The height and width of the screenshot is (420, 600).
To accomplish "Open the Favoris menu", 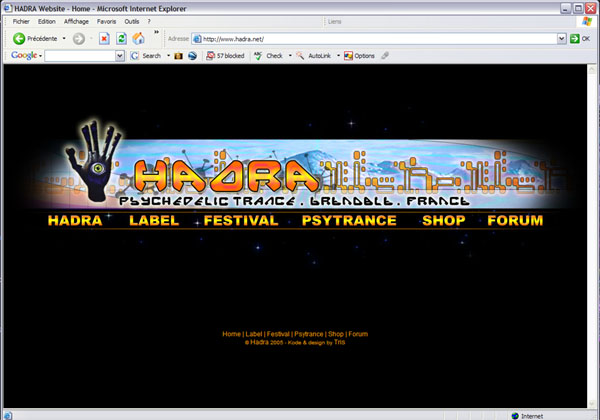I will point(106,21).
